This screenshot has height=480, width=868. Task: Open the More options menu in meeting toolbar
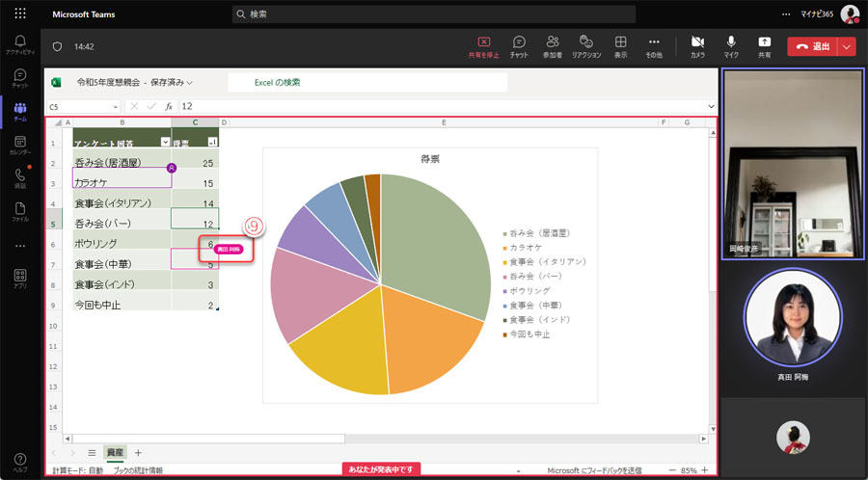tap(654, 47)
